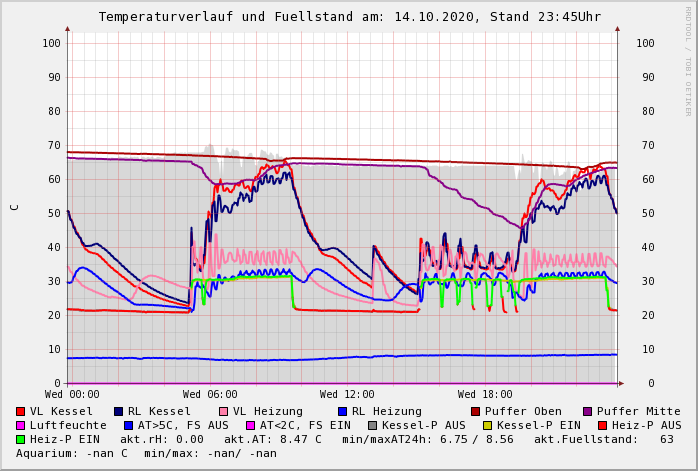Click the Wed 00:00 time axis label

tap(72, 395)
